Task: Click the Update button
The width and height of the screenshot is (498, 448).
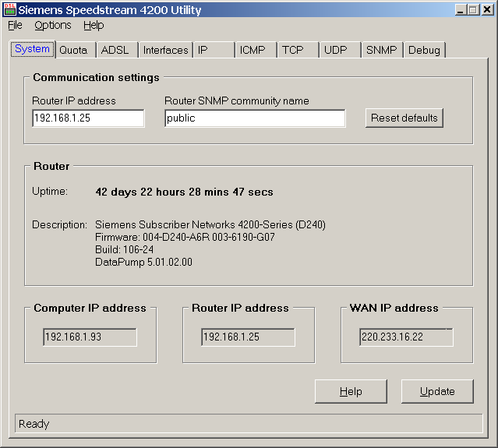Action: click(437, 391)
